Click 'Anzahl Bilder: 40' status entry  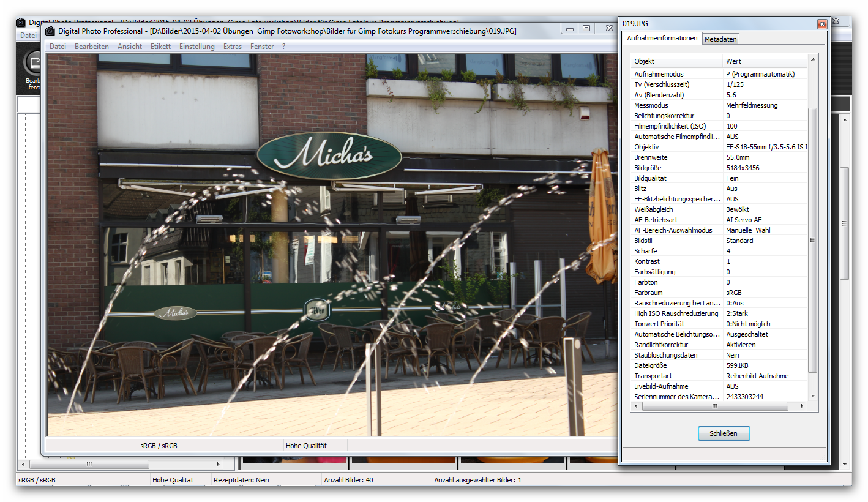[x=348, y=480]
